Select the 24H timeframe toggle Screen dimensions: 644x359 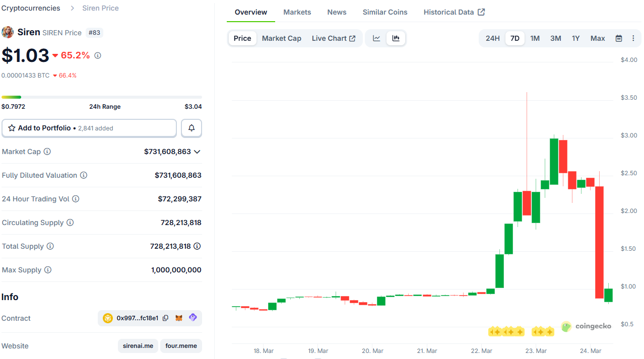pyautogui.click(x=492, y=38)
